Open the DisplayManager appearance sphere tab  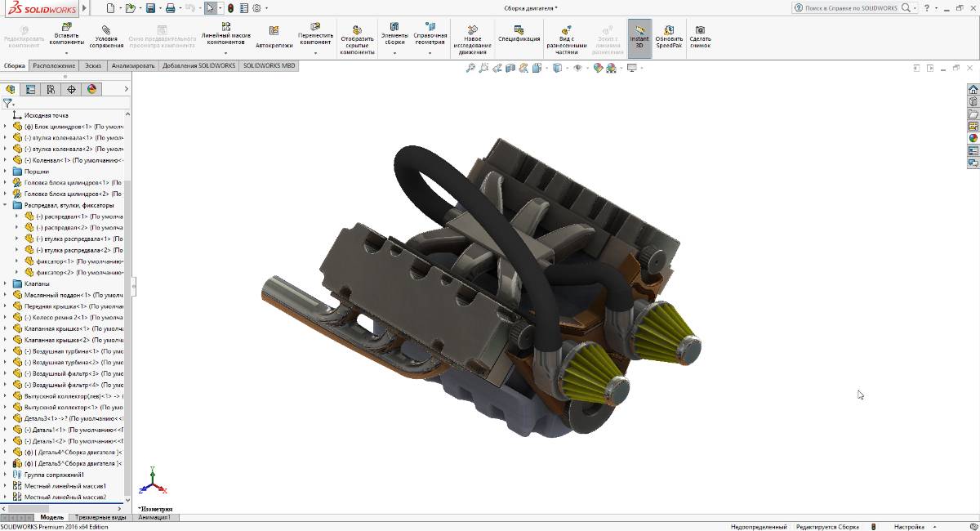(91, 89)
